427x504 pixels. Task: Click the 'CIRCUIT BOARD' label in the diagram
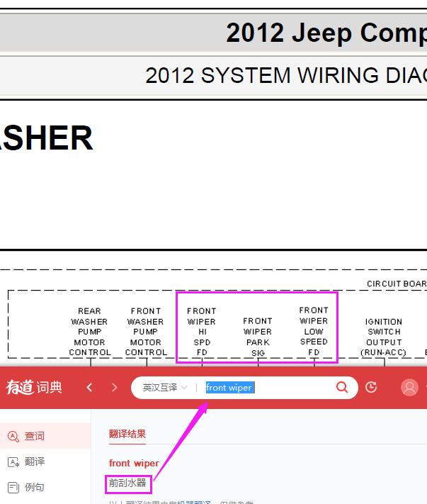[397, 284]
